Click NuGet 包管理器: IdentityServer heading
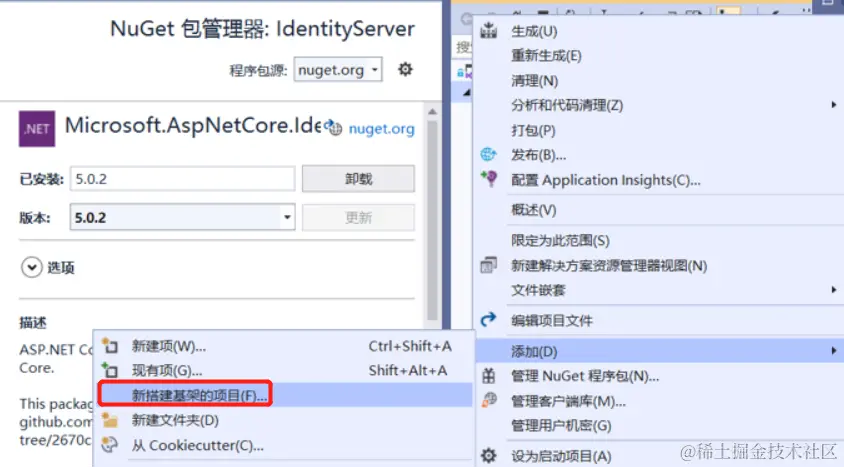The image size is (844, 468). (262, 29)
